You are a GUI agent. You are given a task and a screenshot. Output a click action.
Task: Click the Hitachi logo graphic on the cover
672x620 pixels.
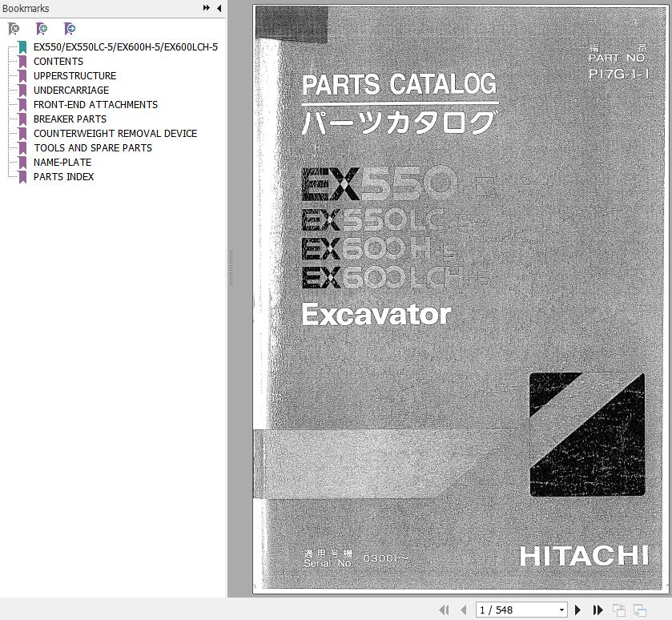(587, 434)
